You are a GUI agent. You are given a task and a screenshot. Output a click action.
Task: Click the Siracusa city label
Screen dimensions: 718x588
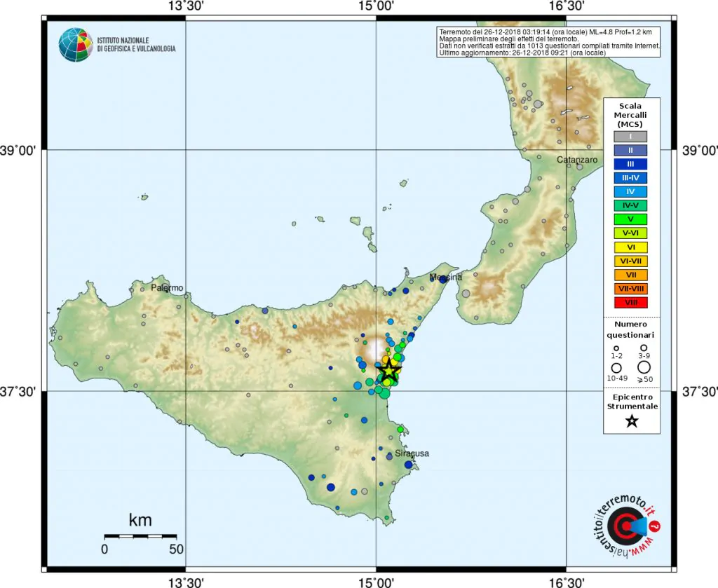(x=412, y=453)
